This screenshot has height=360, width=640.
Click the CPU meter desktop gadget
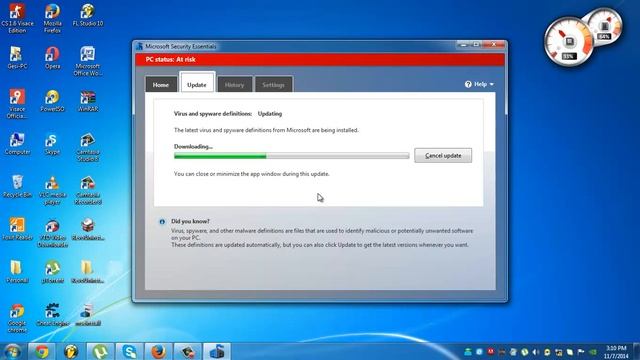point(568,42)
